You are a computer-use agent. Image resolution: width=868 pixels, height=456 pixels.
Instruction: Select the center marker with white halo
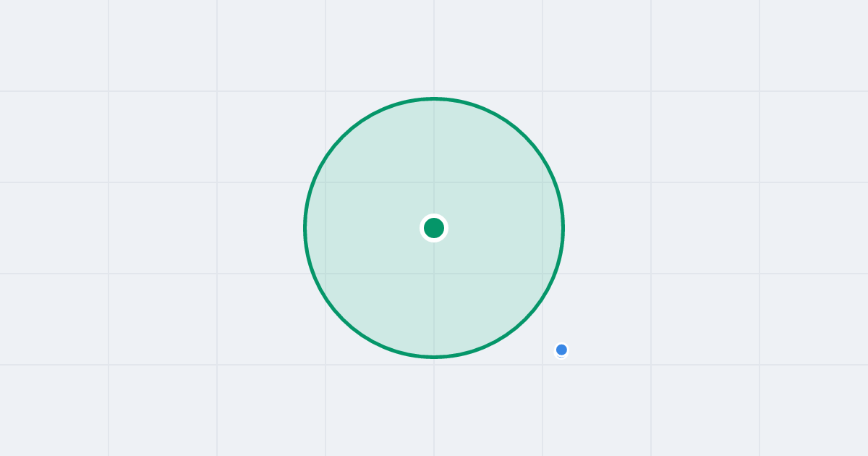[434, 228]
